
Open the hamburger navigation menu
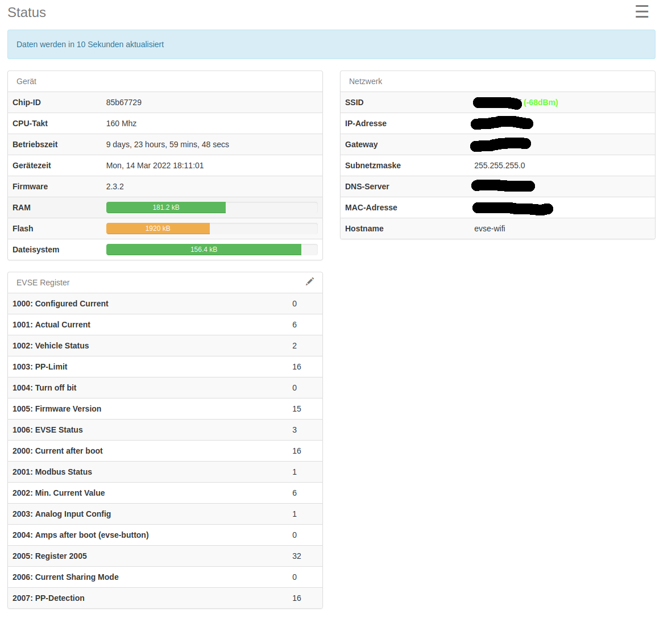click(641, 11)
